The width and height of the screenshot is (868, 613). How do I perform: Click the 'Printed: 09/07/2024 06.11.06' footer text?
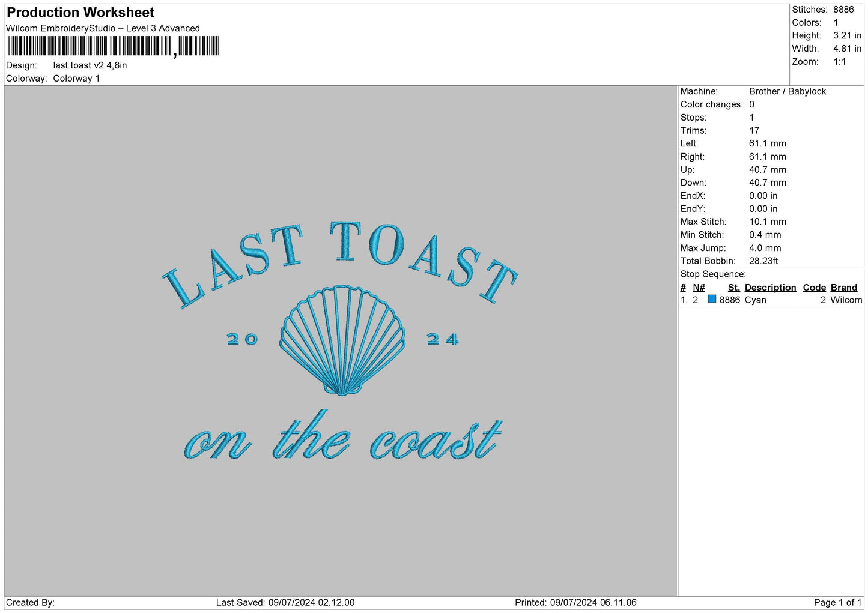pyautogui.click(x=575, y=602)
